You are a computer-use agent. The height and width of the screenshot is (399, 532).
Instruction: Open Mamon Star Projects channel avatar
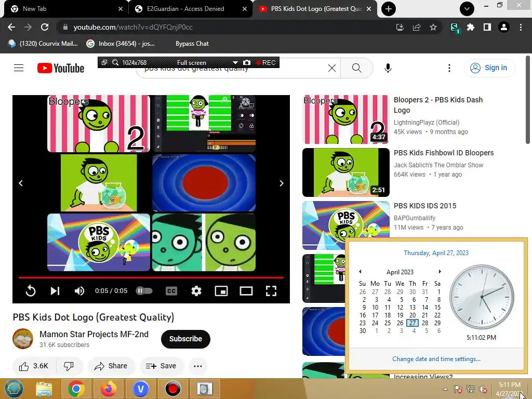(23, 339)
